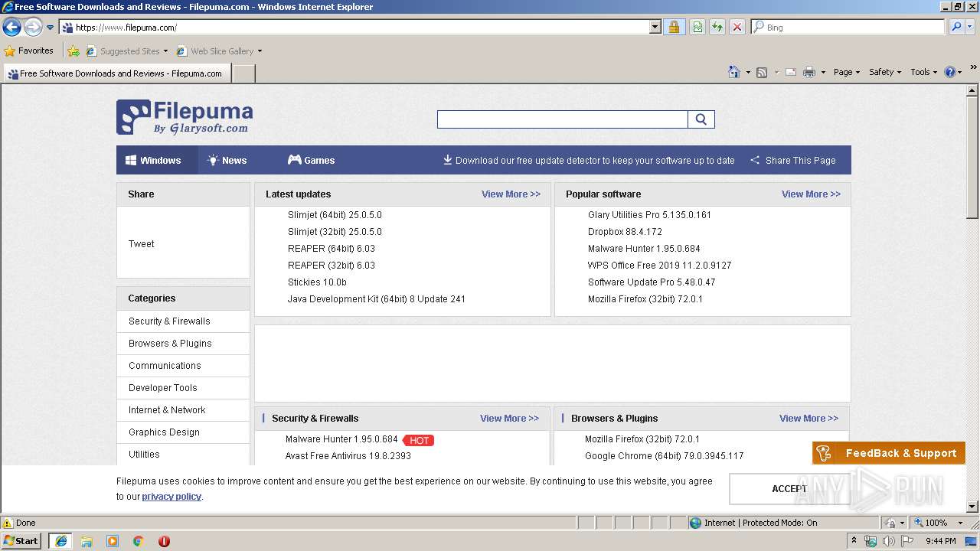The width and height of the screenshot is (980, 551).
Task: Open WPS Office Free 2019 entry
Action: (659, 266)
